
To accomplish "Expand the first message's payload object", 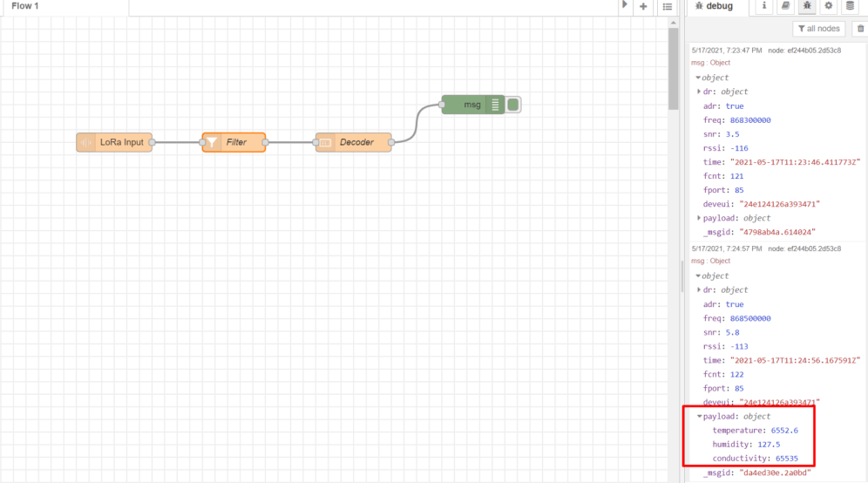I will 699,218.
